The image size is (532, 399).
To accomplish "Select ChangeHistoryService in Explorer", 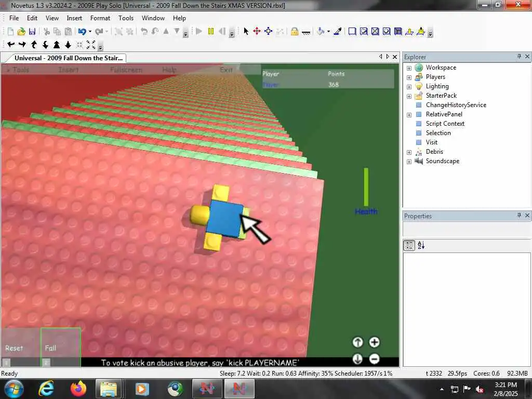I will click(456, 105).
